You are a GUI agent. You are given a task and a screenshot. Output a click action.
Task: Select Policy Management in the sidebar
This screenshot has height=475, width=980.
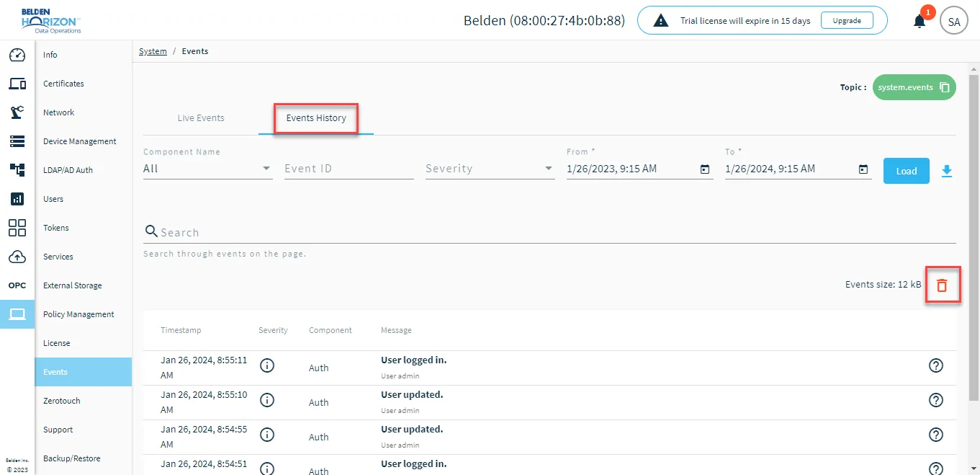[x=78, y=314]
